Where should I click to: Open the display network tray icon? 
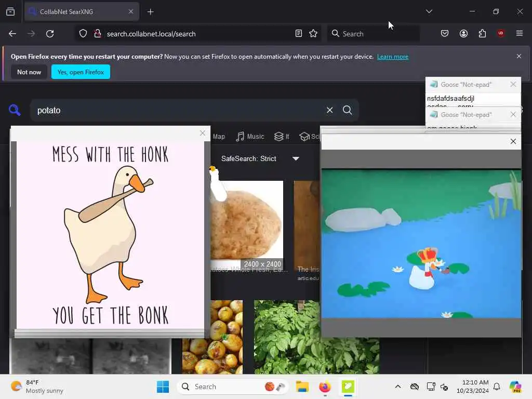coord(431,387)
